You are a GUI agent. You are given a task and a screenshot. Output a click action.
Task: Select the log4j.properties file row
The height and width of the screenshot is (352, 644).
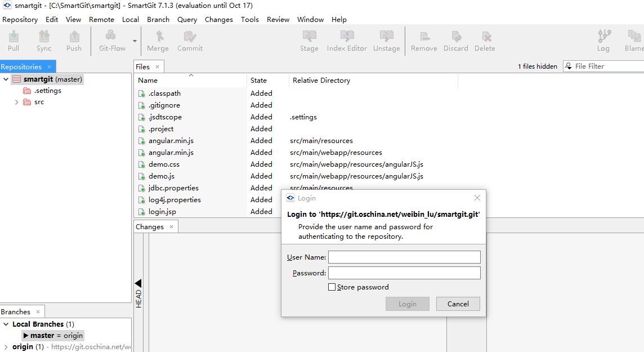click(x=207, y=199)
